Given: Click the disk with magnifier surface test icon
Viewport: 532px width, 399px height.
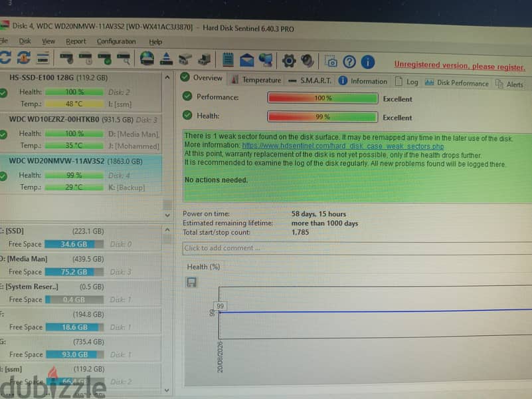Looking at the screenshot, I should coord(124,59).
